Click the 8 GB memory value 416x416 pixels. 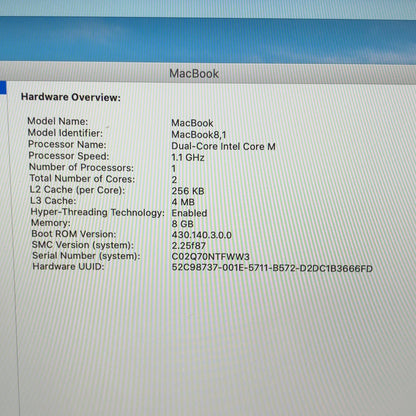point(182,224)
